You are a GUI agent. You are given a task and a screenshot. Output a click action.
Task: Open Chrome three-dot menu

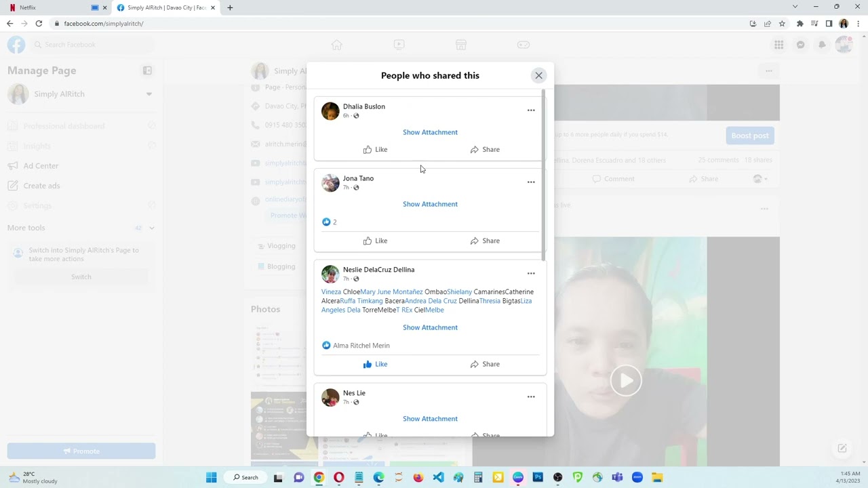pos(858,23)
